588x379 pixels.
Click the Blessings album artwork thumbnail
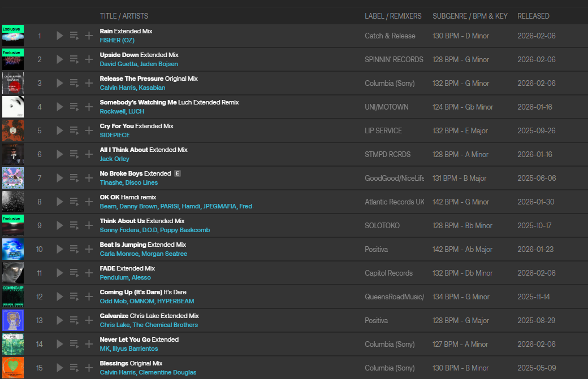click(13, 368)
